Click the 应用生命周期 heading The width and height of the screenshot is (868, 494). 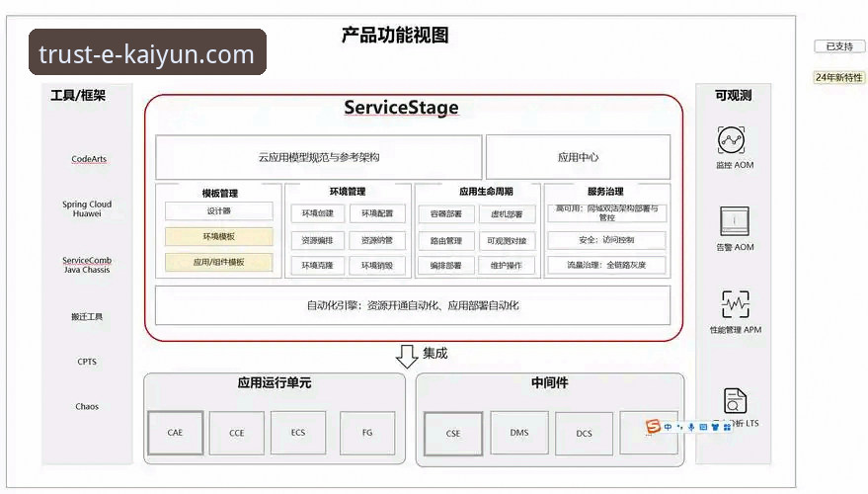point(486,192)
